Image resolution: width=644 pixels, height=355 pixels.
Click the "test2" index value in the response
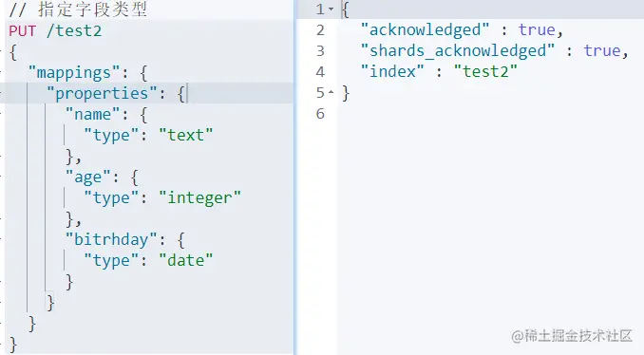pyautogui.click(x=485, y=72)
